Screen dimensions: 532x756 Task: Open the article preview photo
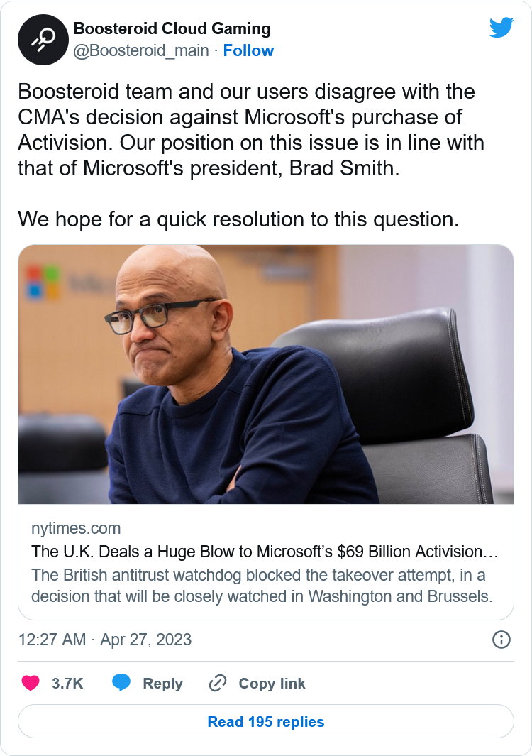266,374
